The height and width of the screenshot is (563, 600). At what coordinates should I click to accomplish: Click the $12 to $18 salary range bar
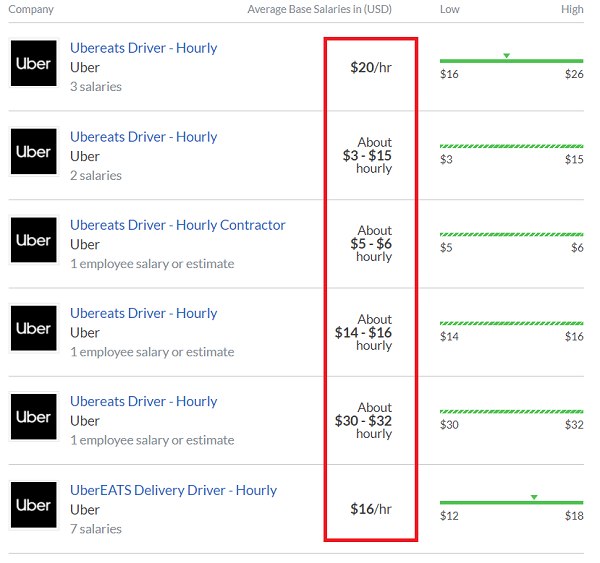point(511,503)
